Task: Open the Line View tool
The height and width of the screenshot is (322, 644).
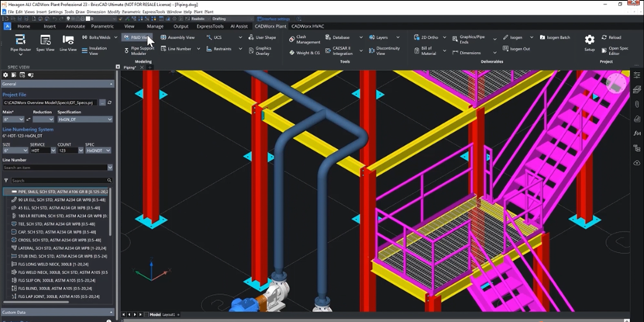Action: tap(67, 43)
